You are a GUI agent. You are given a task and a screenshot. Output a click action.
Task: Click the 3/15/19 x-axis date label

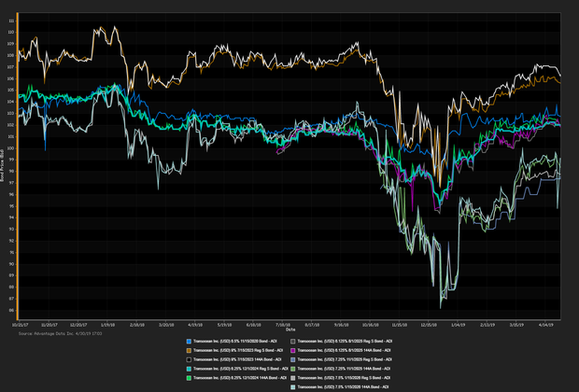pyautogui.click(x=516, y=325)
